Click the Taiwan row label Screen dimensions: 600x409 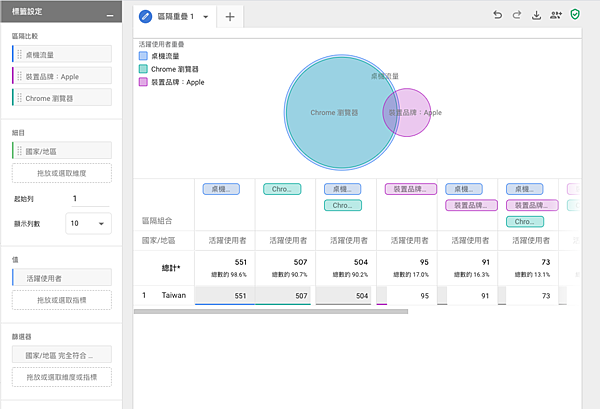point(174,295)
